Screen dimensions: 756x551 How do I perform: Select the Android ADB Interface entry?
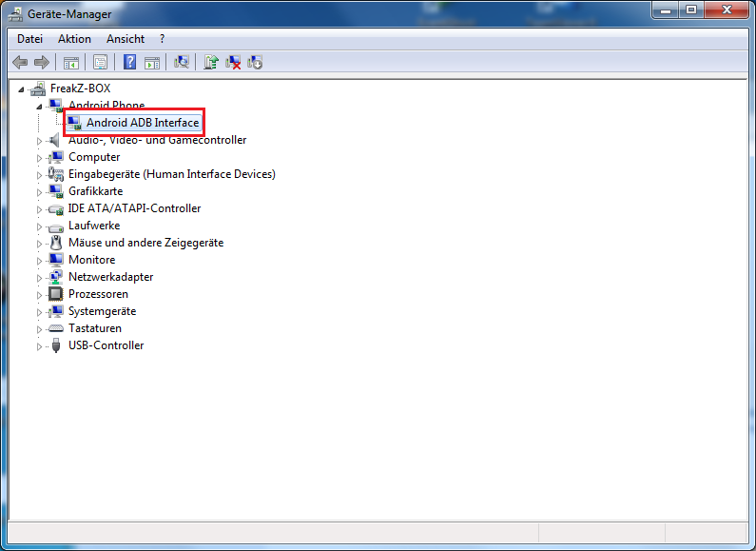(x=143, y=123)
